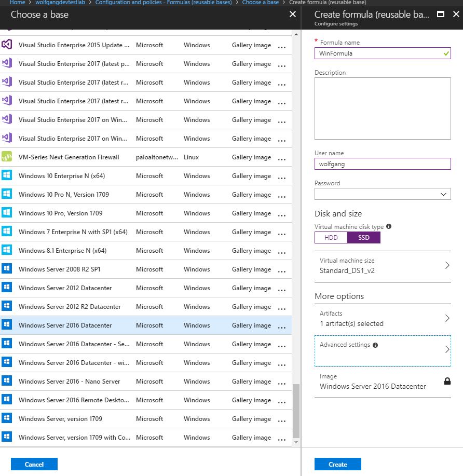The image size is (463, 476).
Task: Open more options for Windows Server 2008 R2 SP1
Action: [x=282, y=271]
